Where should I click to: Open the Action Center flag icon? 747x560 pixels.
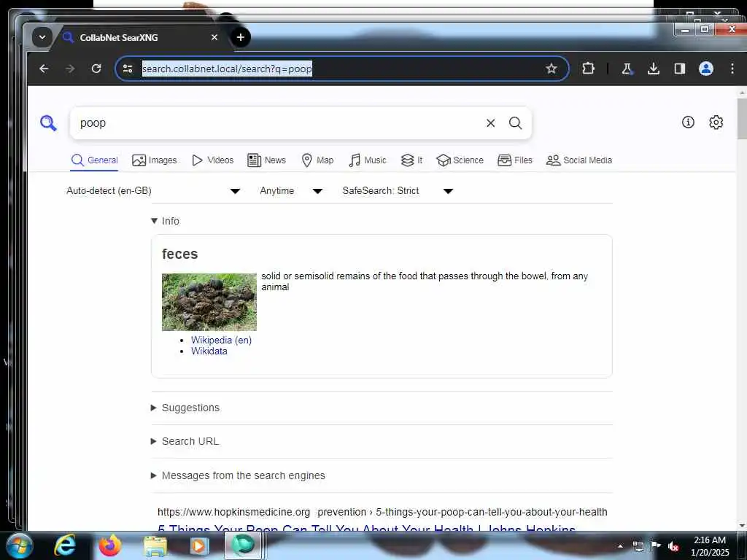click(656, 546)
